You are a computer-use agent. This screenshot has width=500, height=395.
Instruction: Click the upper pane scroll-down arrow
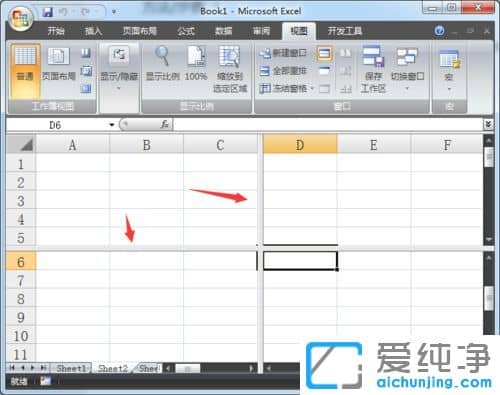489,240
